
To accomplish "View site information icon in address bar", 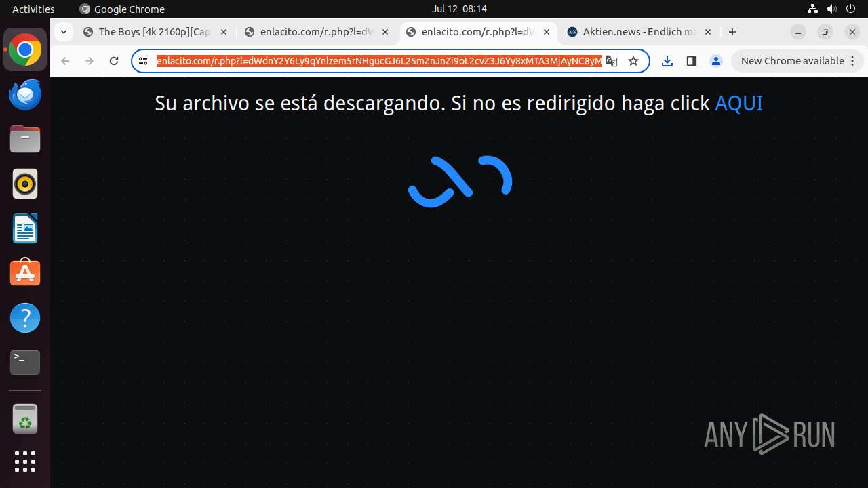I will pos(143,61).
